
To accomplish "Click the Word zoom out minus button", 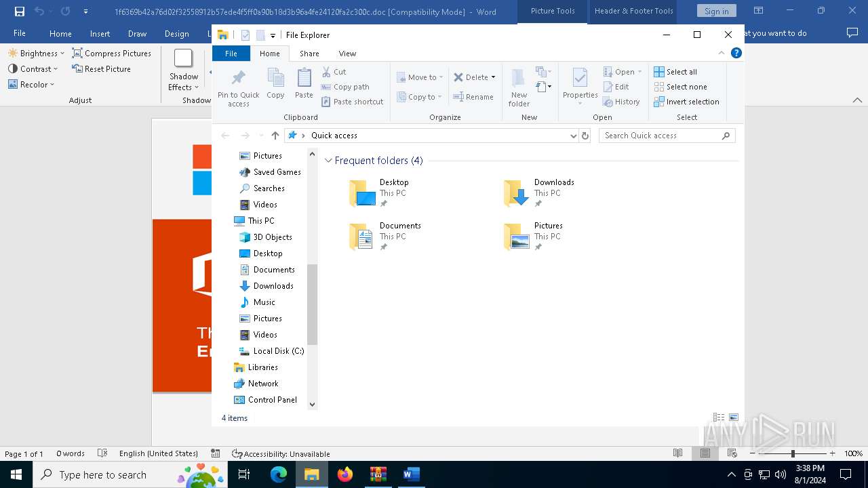I will pos(753,453).
